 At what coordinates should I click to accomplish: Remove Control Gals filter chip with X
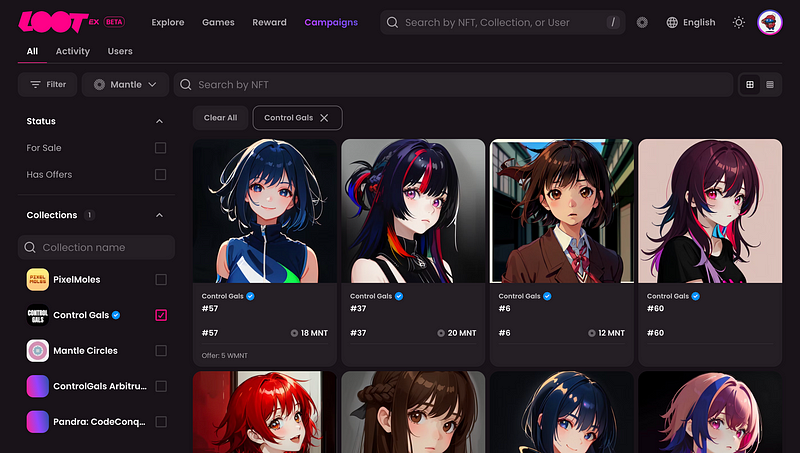pyautogui.click(x=324, y=118)
